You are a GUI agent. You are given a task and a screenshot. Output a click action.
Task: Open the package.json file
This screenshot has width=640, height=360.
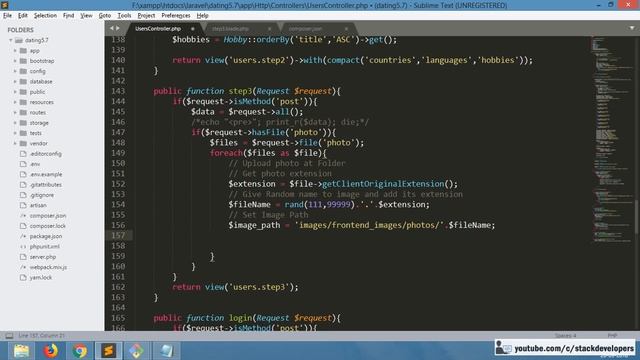[46, 236]
